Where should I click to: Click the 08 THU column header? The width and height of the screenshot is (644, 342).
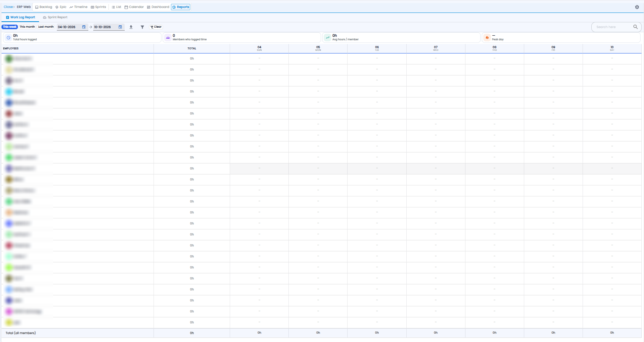[495, 49]
